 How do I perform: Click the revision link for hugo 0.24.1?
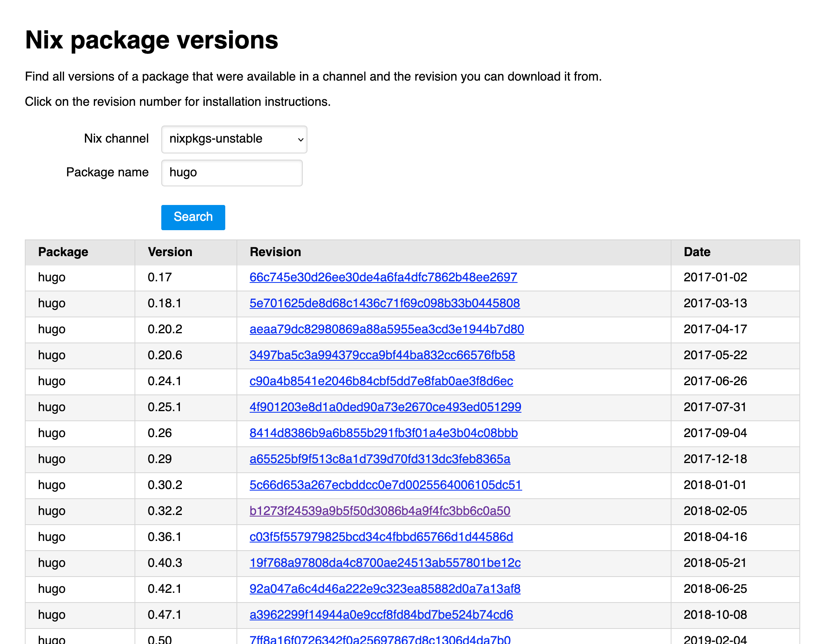(x=381, y=381)
